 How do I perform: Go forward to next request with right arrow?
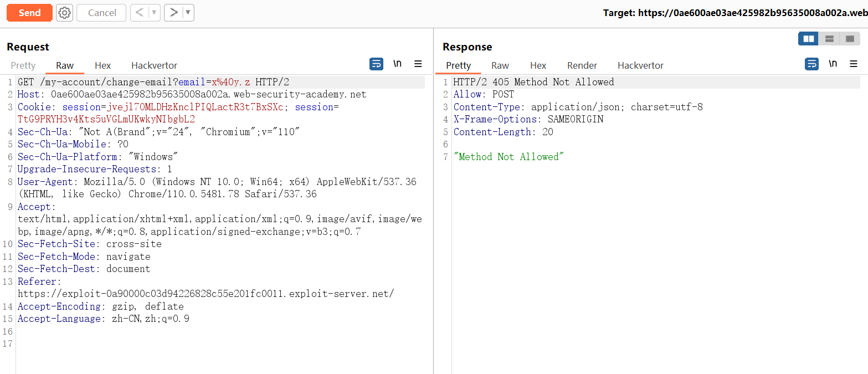pos(173,13)
